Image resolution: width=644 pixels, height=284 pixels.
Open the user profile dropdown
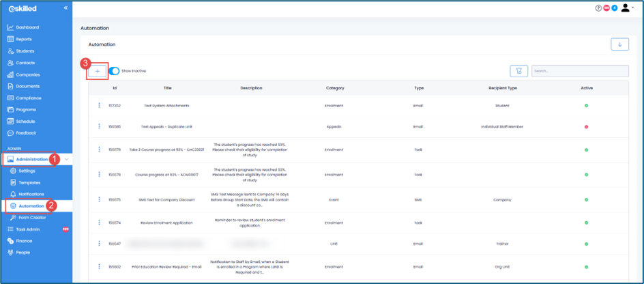point(626,8)
